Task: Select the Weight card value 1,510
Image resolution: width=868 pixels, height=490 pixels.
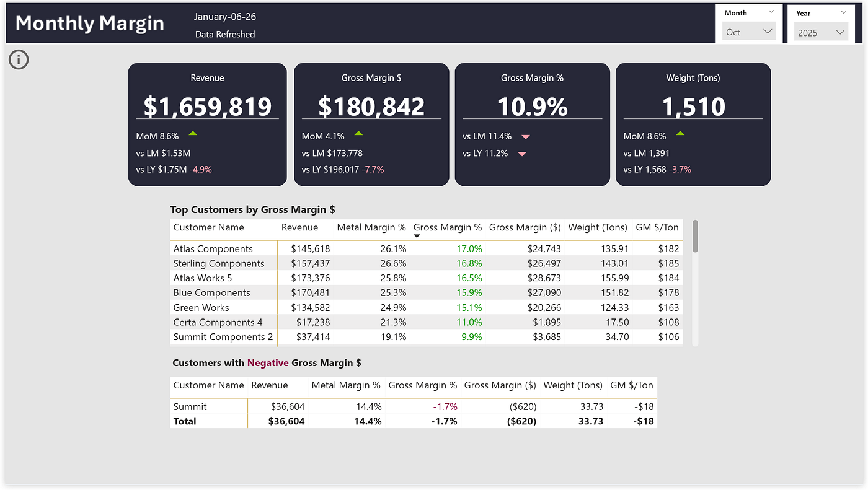Action: [693, 107]
